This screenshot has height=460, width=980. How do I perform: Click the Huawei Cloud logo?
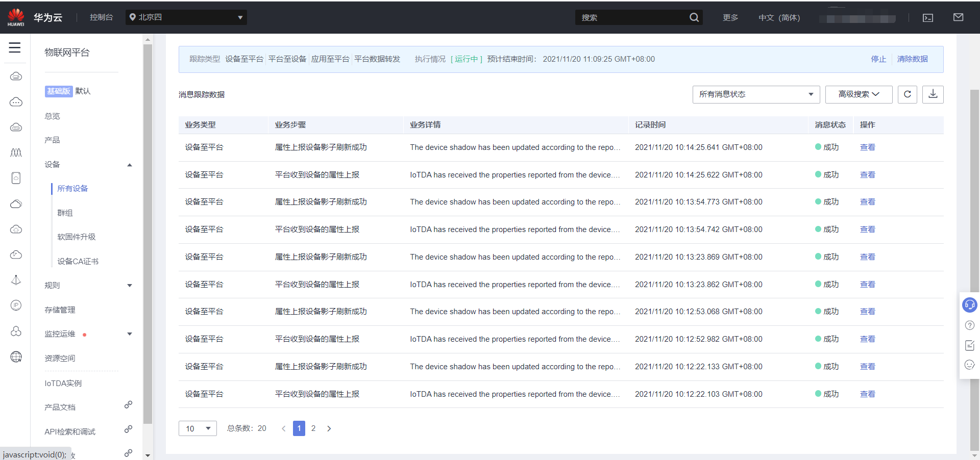16,17
